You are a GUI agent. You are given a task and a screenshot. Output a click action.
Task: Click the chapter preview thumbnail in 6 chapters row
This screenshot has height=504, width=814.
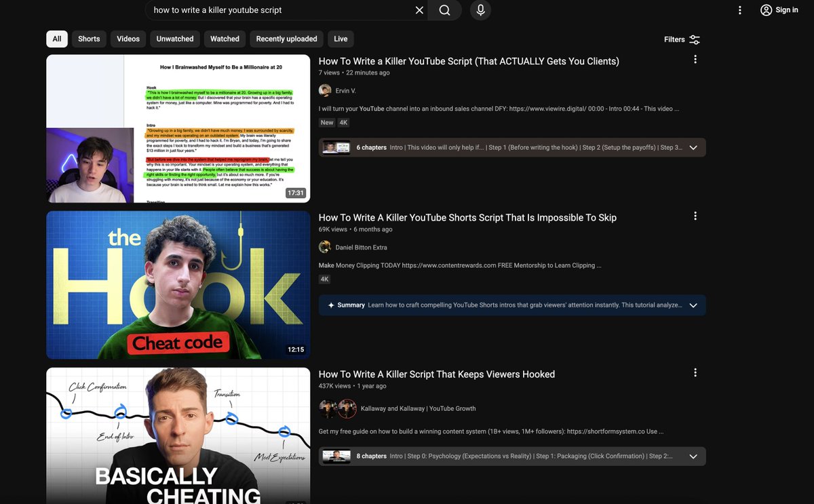coord(337,148)
